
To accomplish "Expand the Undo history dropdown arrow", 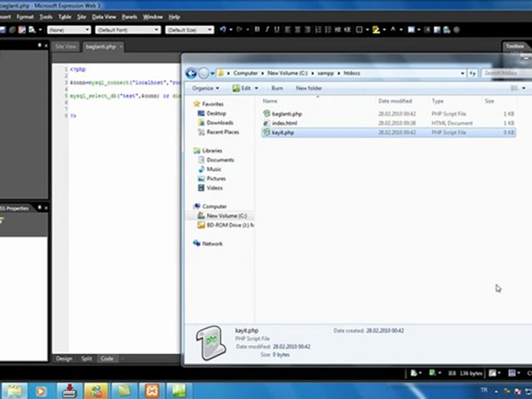I will [x=231, y=30].
